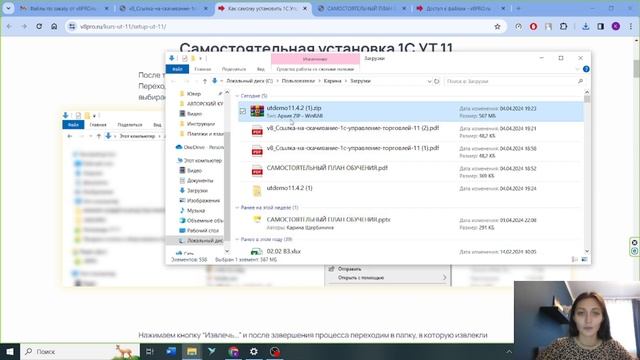Open the browser extensions puzzle icon
This screenshot has width=640, height=360.
563,27
